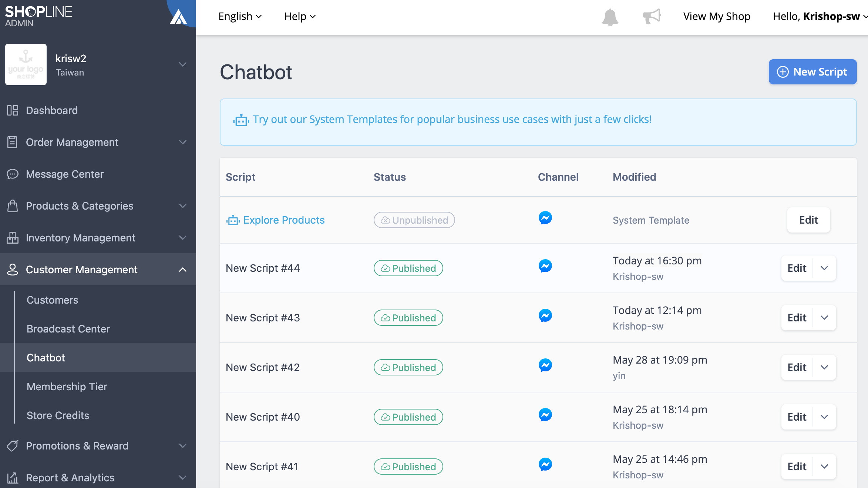Open Edit dropdown arrow for New Script #41

point(824,467)
